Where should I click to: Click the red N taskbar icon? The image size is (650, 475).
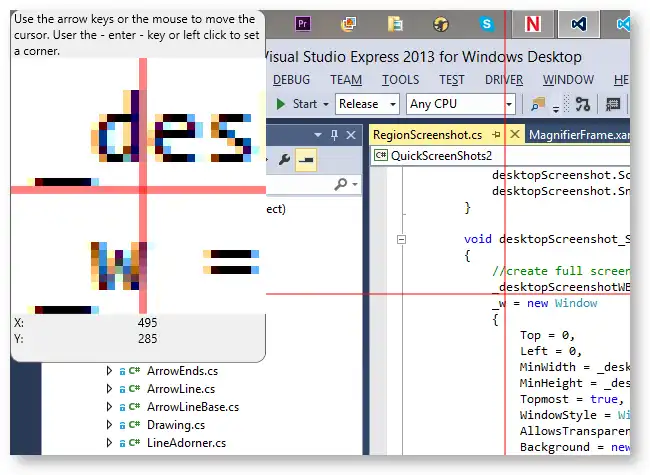pos(533,24)
